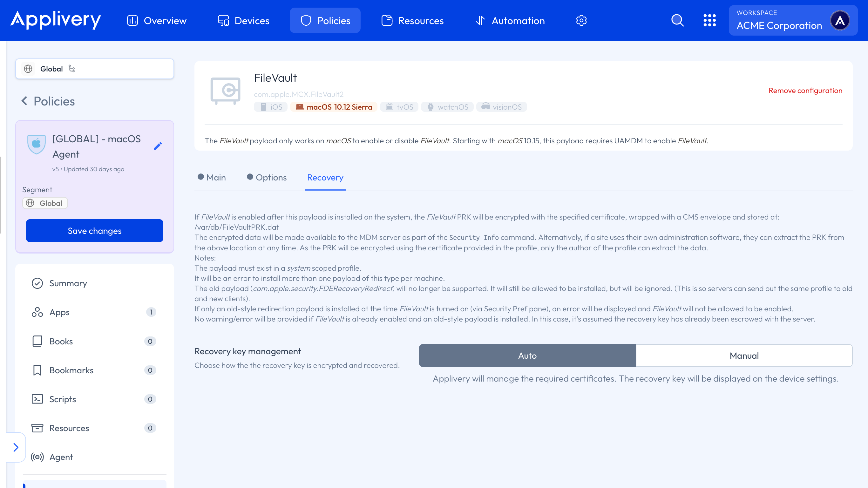The height and width of the screenshot is (488, 868).
Task: Switch to the Main tab
Action: (x=212, y=177)
